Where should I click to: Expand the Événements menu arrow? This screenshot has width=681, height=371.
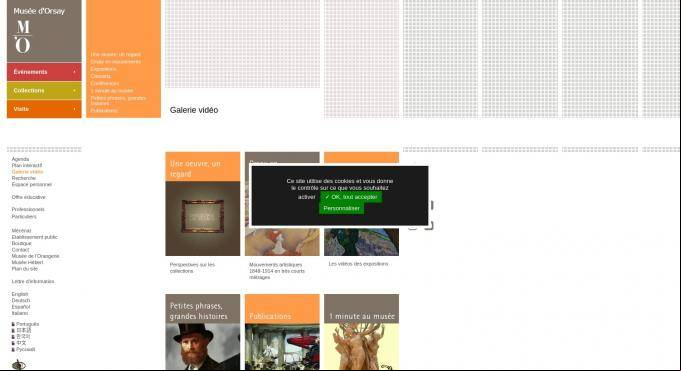pos(75,72)
